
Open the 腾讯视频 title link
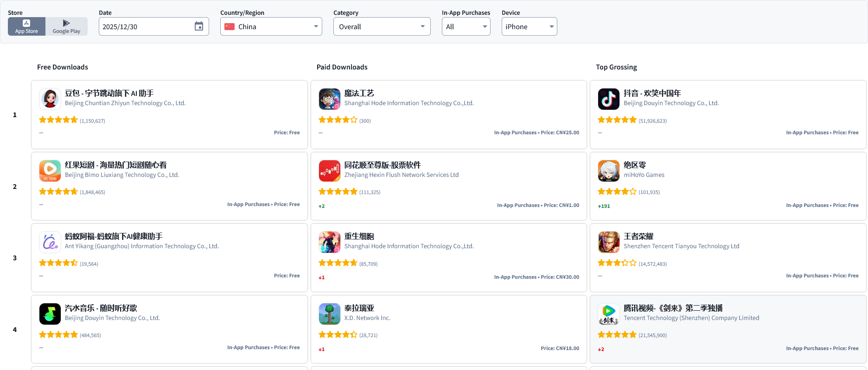pyautogui.click(x=673, y=308)
